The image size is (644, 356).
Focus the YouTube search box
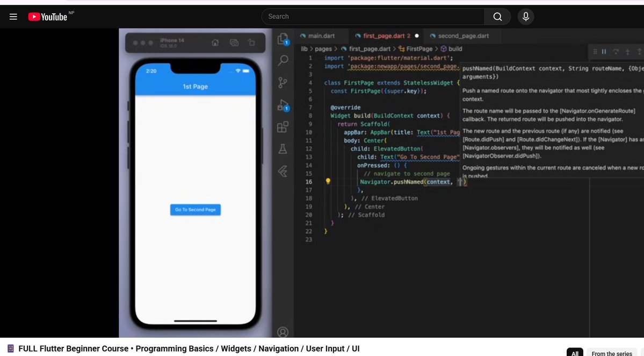tap(373, 17)
